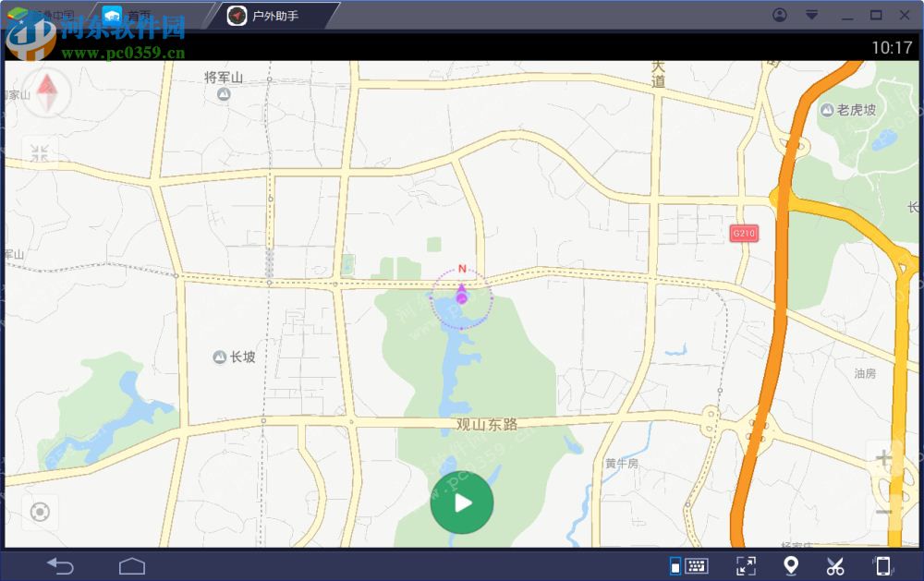
Task: Click 将军山 mountain marker
Action: 224,94
